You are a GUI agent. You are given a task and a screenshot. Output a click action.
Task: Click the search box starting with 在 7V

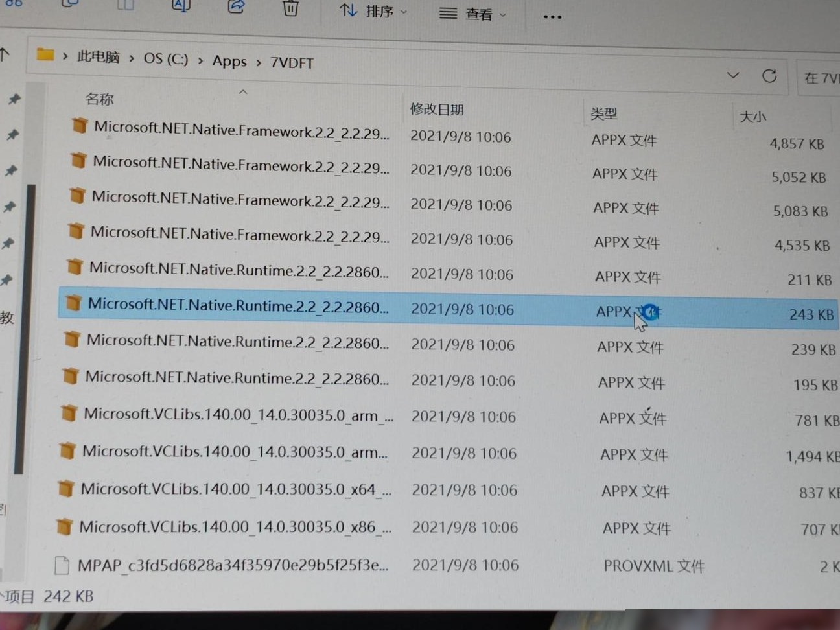(820, 77)
